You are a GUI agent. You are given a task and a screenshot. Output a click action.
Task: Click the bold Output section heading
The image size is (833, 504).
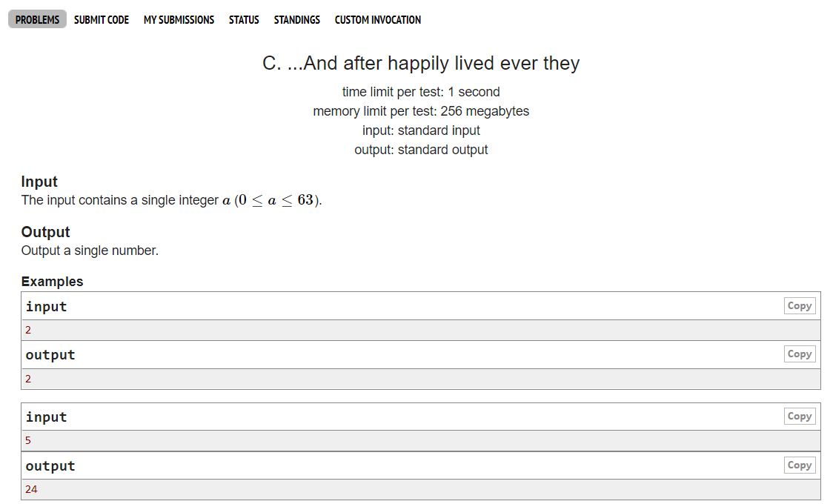(x=45, y=232)
